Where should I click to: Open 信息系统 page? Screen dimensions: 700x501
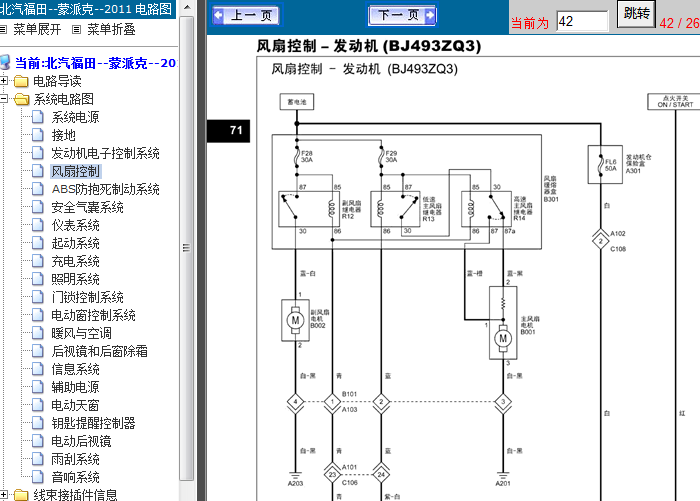click(x=75, y=369)
